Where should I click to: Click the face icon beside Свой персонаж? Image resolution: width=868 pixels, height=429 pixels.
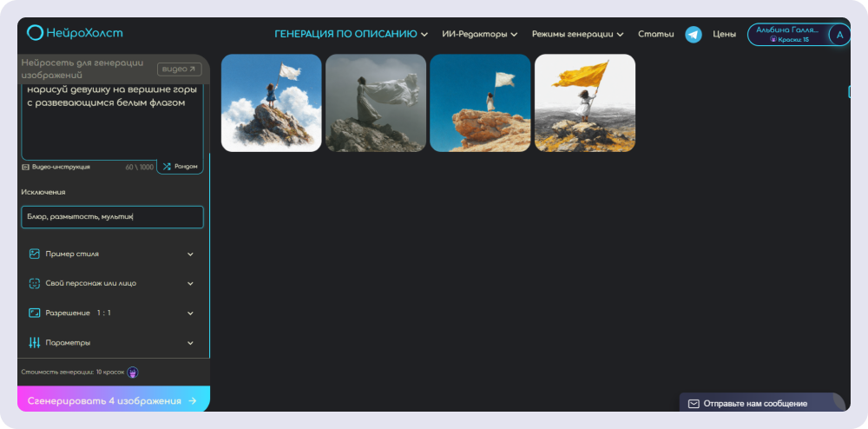(35, 283)
